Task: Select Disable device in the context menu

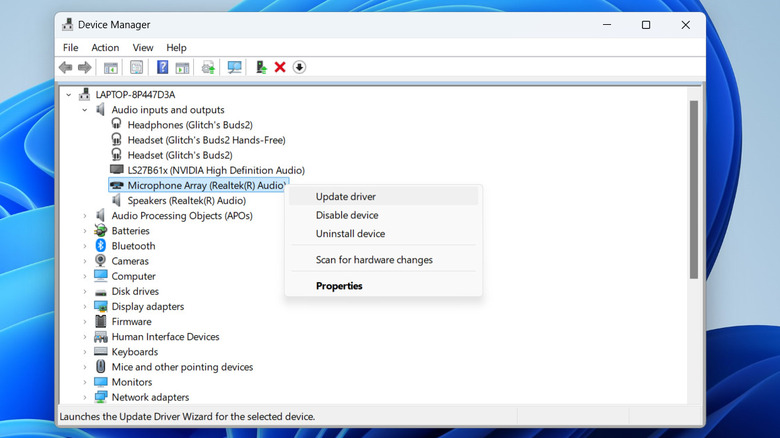Action: point(347,215)
